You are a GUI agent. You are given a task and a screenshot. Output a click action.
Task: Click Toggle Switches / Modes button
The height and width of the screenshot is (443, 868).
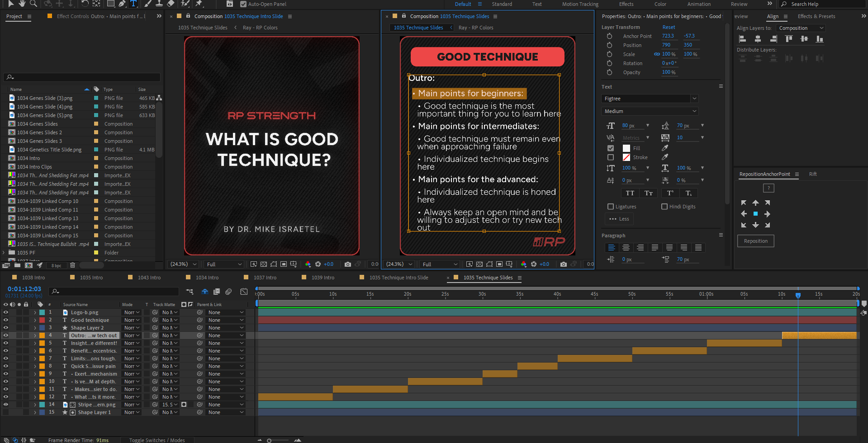click(157, 440)
